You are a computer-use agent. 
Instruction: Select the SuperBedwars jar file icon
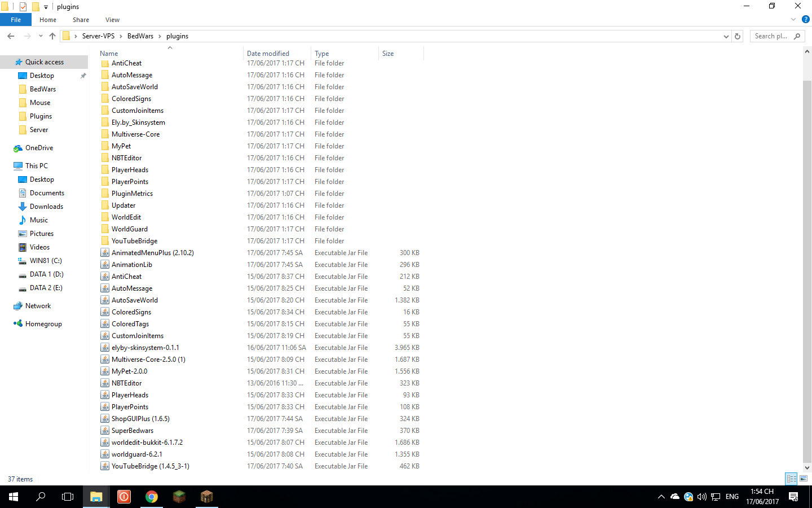point(105,431)
